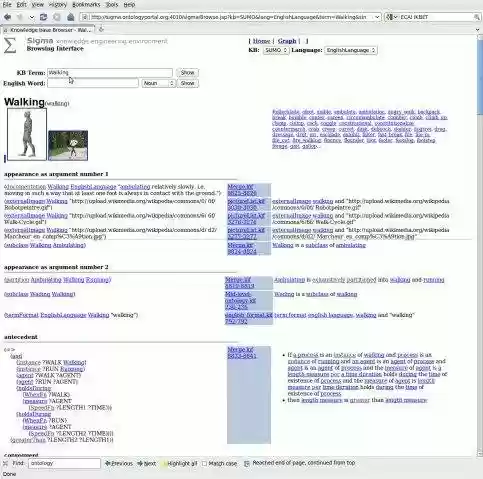This screenshot has height=479, width=483.
Task: Open the History menu
Action: point(58,5)
